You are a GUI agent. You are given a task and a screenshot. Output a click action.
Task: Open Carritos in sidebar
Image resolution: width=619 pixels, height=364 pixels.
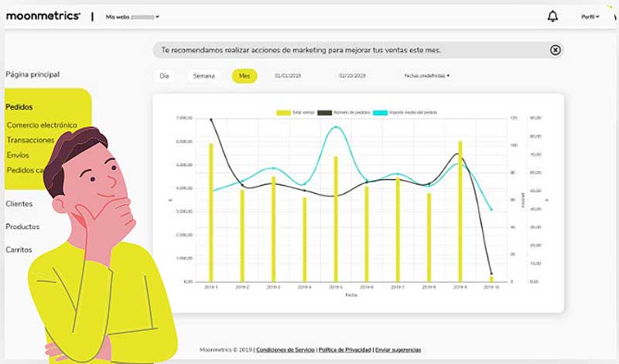pyautogui.click(x=19, y=250)
